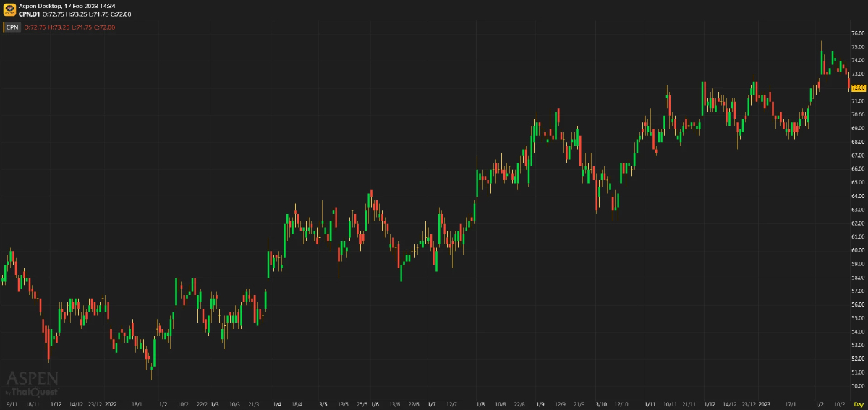868x410 pixels.
Task: Click the 60.00 price axis label
Action: [858, 250]
